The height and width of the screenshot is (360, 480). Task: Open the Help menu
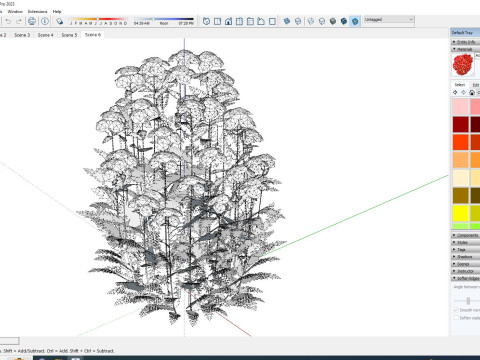tap(57, 11)
